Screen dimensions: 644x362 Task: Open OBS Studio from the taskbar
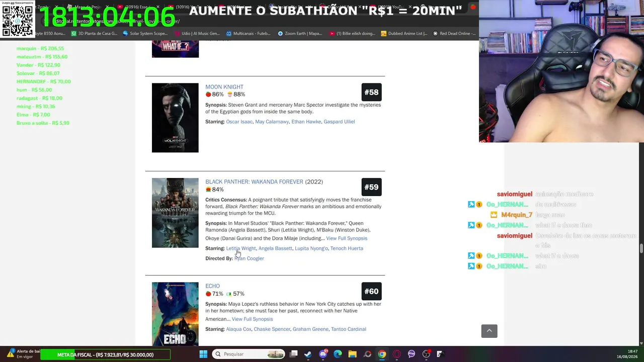point(426,354)
